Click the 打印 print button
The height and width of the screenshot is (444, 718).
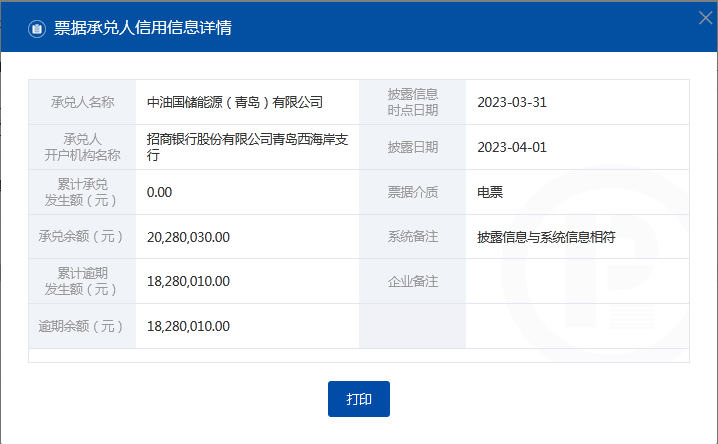pos(359,399)
